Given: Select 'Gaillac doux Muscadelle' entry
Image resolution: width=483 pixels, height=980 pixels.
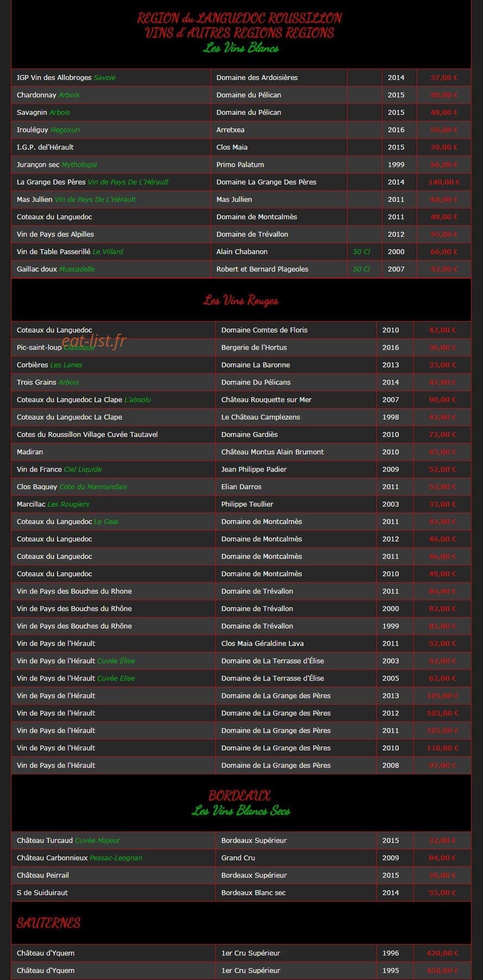Looking at the screenshot, I should click(x=56, y=269).
